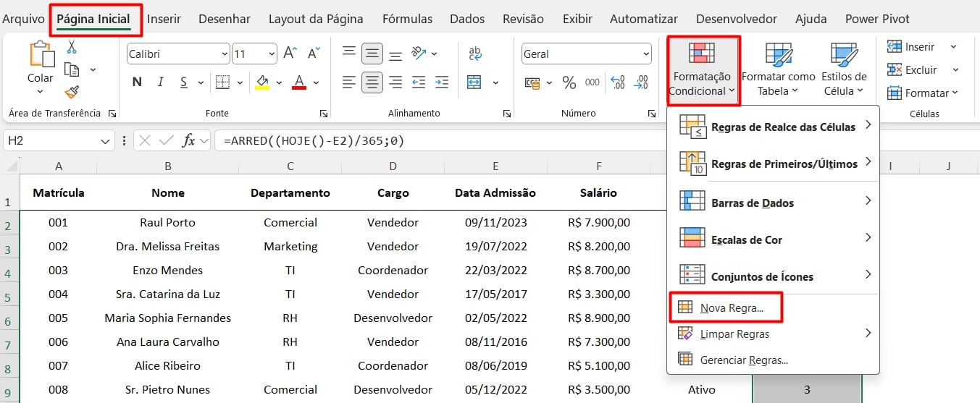The image size is (980, 403).
Task: Align text right
Action: point(395,82)
